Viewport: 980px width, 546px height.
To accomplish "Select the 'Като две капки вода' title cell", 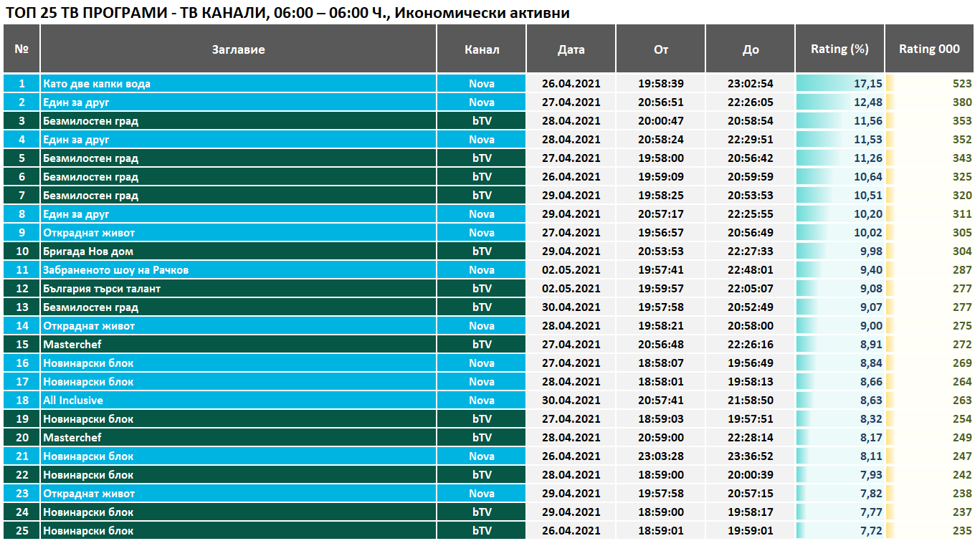I will point(97,84).
